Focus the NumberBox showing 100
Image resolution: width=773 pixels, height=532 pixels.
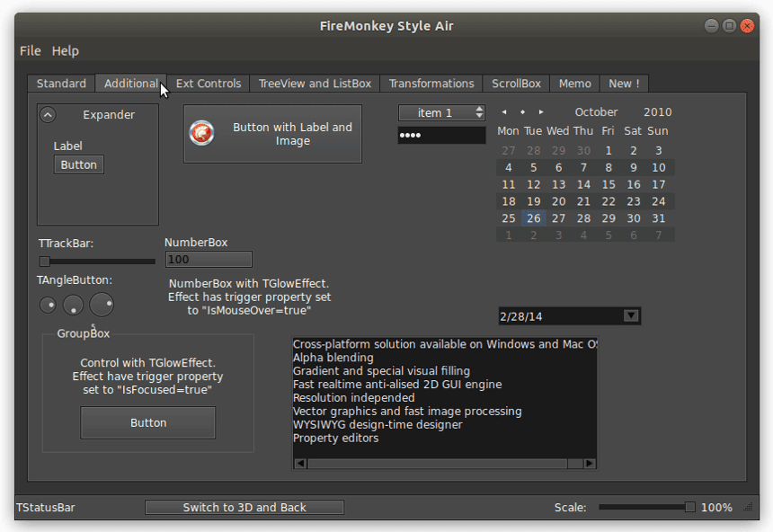(209, 260)
